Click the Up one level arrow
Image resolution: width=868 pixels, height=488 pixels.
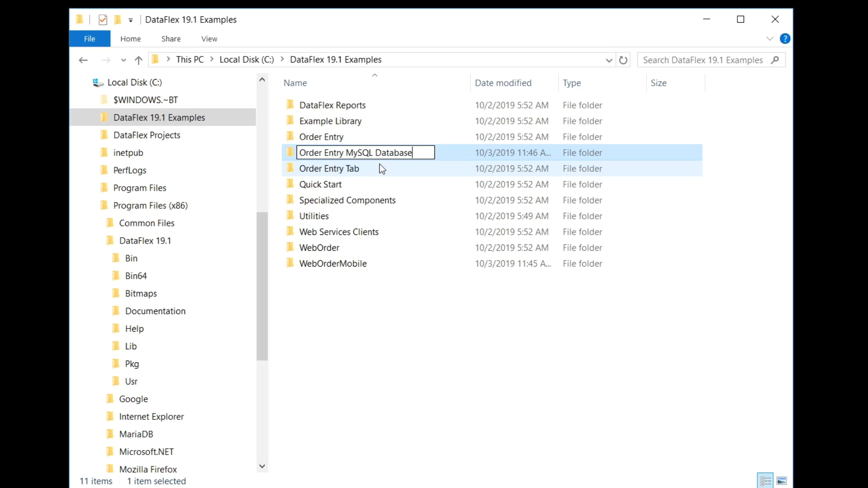(x=139, y=60)
